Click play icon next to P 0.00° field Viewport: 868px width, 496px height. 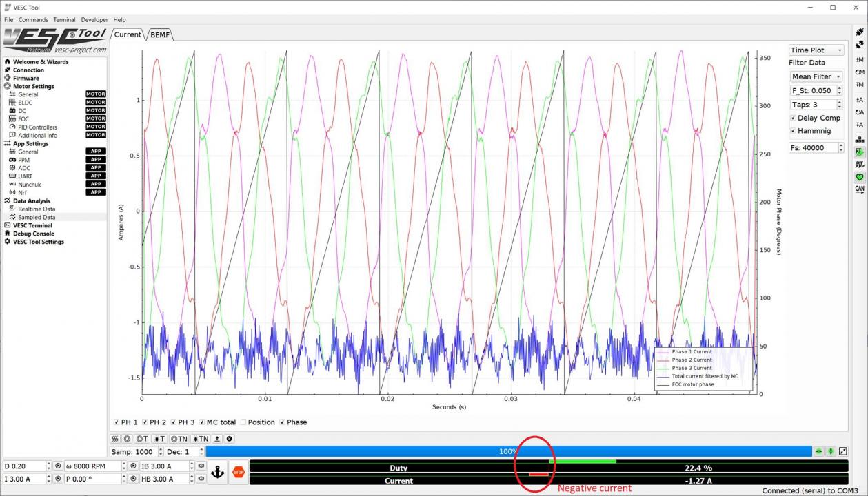[x=133, y=479]
